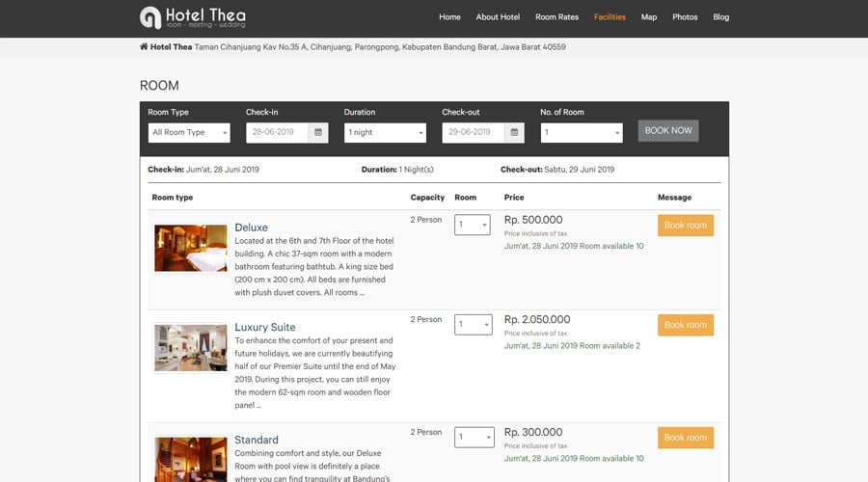Open the No. of Room dropdown

(x=581, y=132)
